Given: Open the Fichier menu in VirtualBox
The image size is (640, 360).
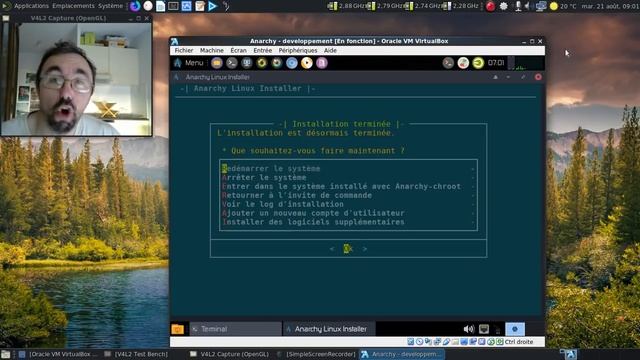Looking at the screenshot, I should pos(184,51).
